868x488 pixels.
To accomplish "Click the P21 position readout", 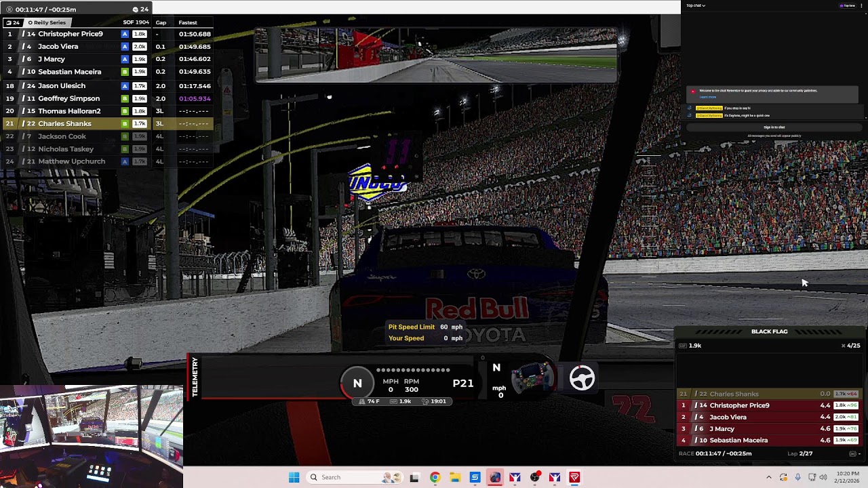I will [463, 383].
